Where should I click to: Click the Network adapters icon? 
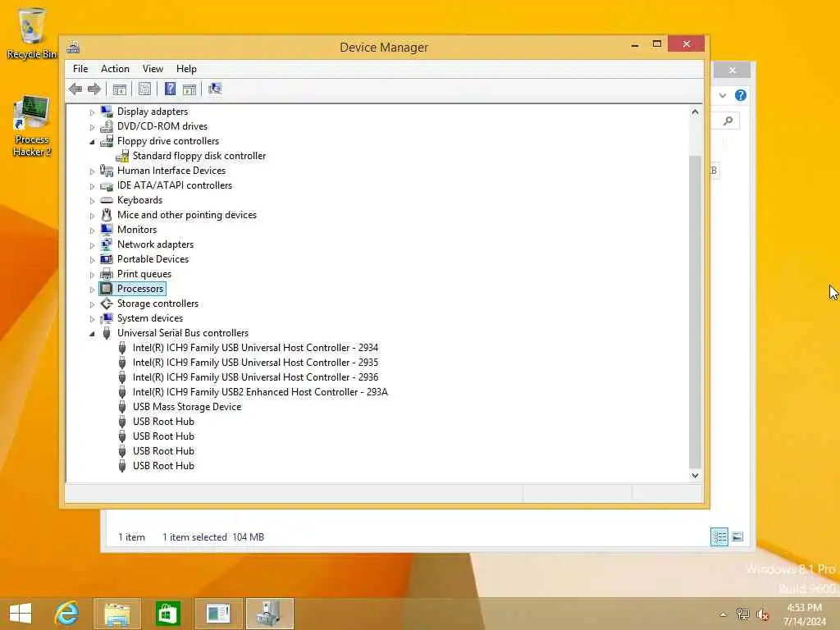click(107, 244)
